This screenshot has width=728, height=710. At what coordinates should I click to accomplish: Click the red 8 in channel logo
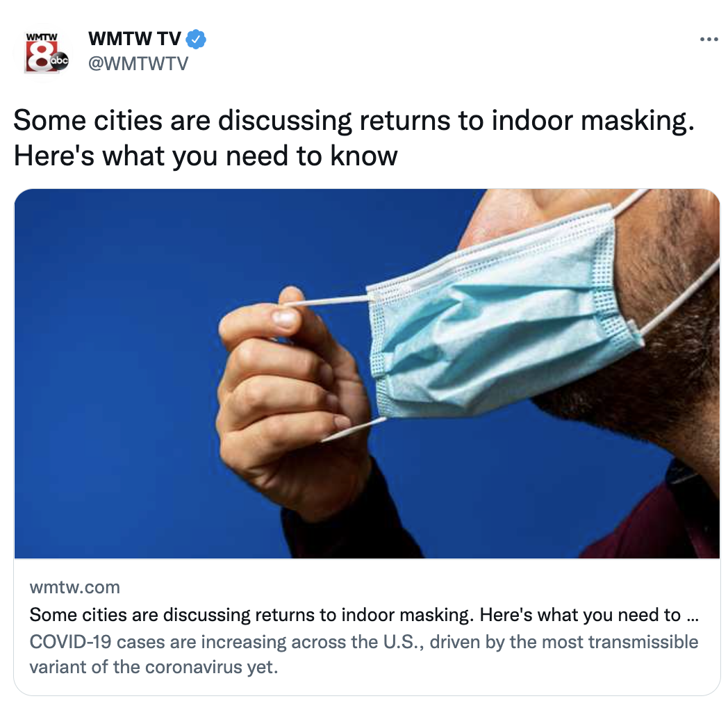click(x=41, y=57)
